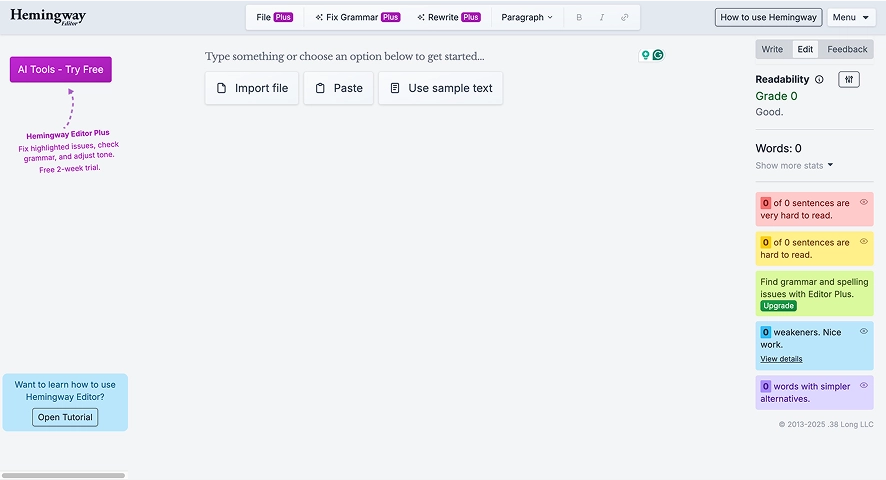Click AI Tools - Try Free button

pos(60,70)
